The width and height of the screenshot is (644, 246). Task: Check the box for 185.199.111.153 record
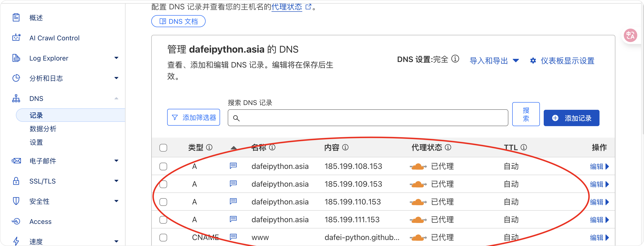163,220
